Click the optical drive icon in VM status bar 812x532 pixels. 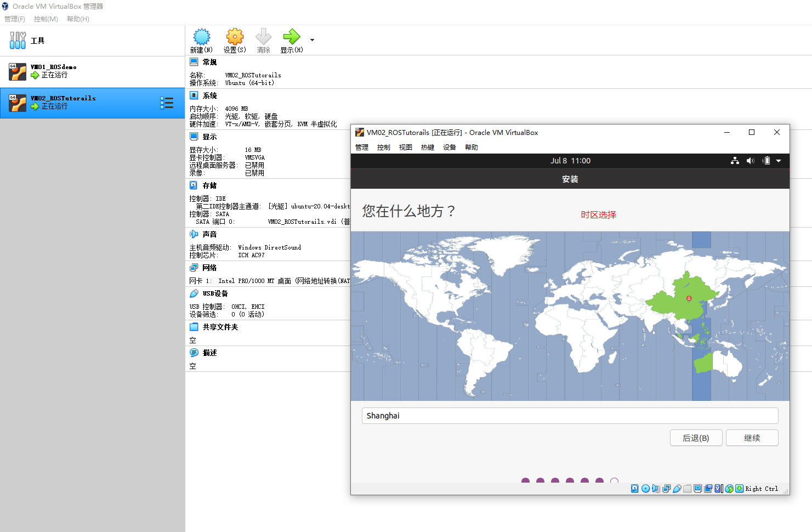pos(645,488)
